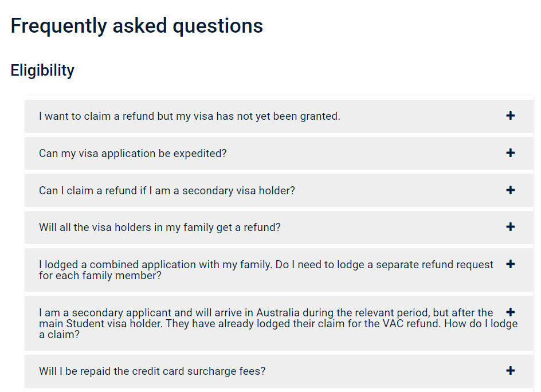
Task: Click the 'Frequently asked questions' heading
Action: [136, 26]
